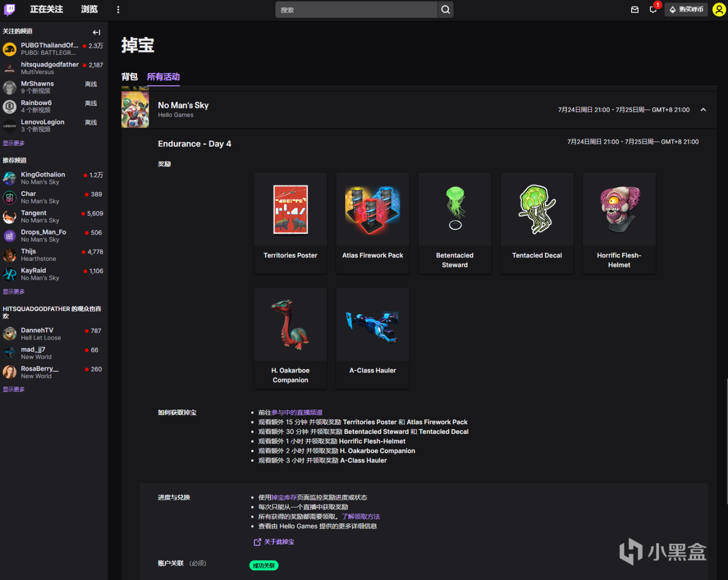The height and width of the screenshot is (580, 728).
Task: Open KingGothalion channel avatar
Action: click(x=10, y=178)
